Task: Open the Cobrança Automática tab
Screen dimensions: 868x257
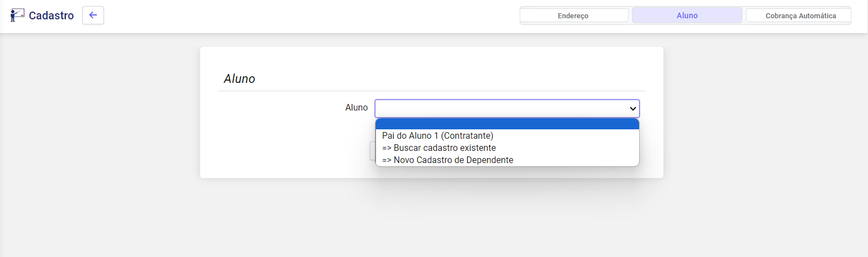Action: coord(800,15)
